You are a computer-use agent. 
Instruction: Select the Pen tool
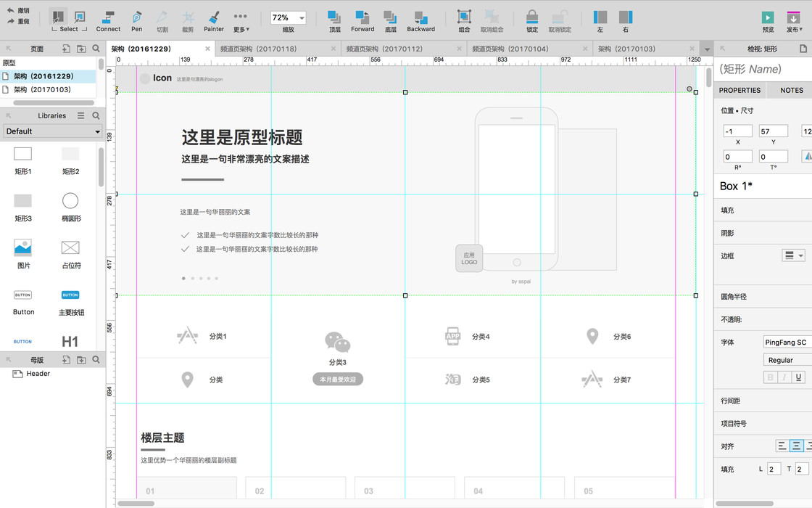pyautogui.click(x=137, y=21)
